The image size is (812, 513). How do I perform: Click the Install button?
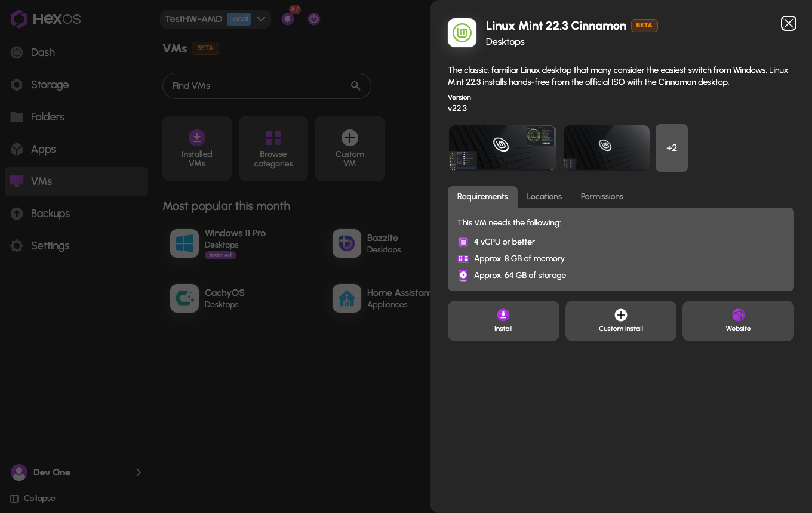pos(503,321)
